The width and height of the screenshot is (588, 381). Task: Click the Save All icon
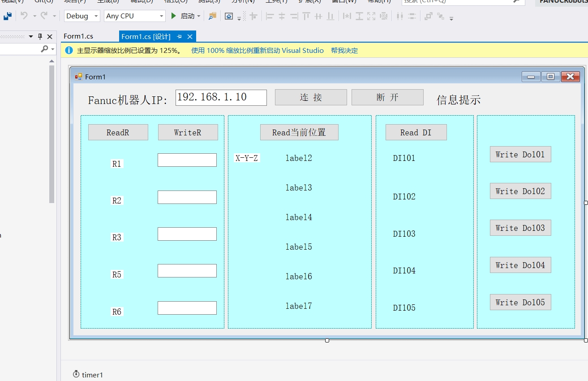[x=7, y=16]
